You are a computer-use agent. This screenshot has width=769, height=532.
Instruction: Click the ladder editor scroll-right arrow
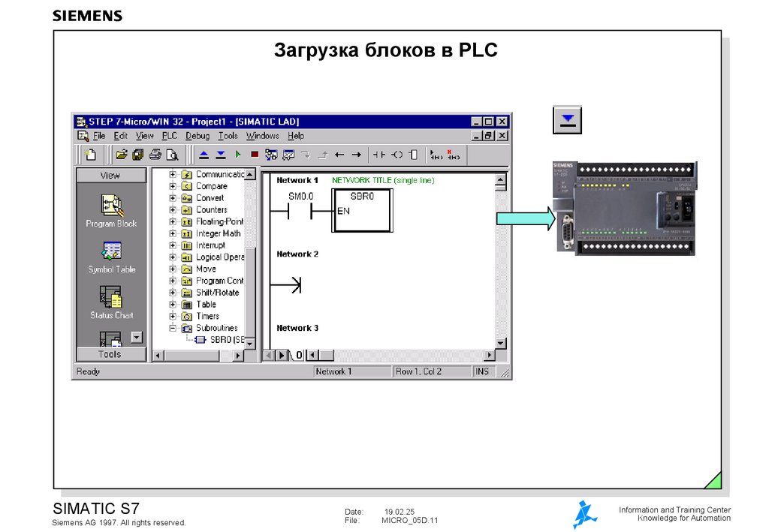point(489,355)
